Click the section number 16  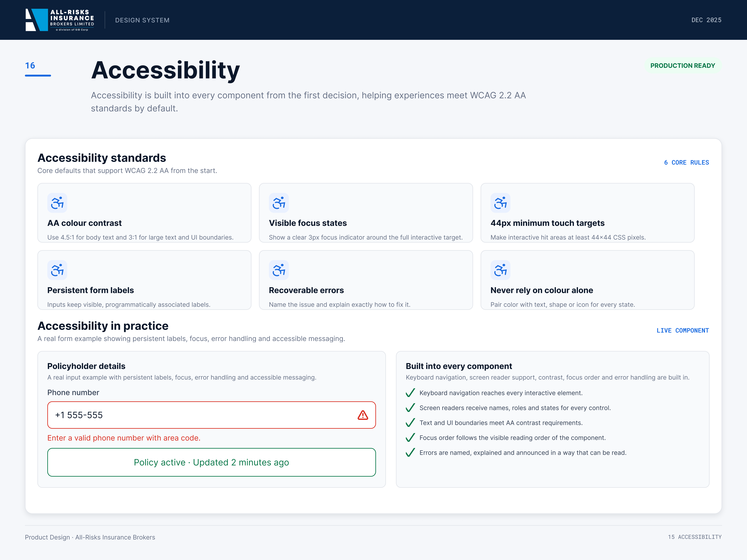[30, 65]
